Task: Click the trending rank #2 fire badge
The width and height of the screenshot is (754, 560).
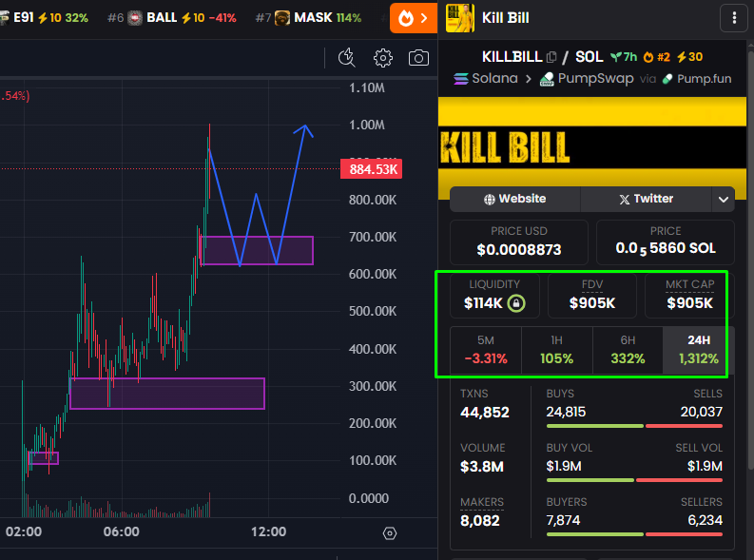Action: click(x=656, y=57)
